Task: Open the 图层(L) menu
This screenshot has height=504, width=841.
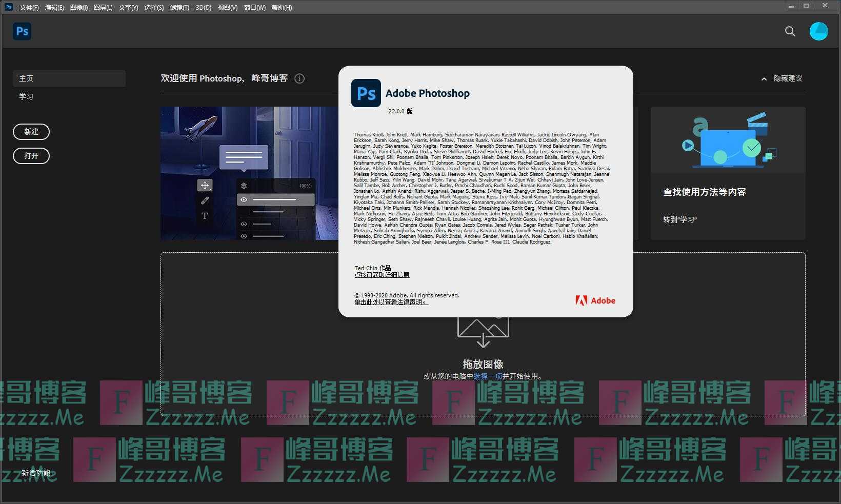Action: click(103, 8)
